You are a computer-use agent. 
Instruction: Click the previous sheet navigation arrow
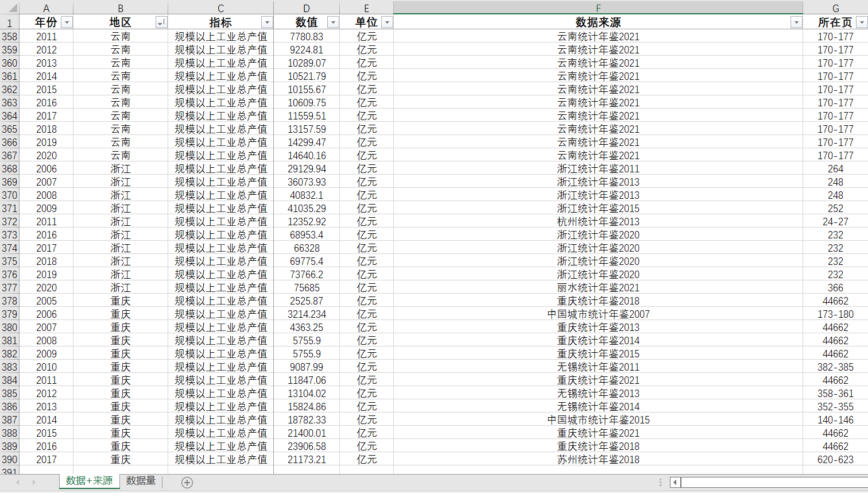pos(18,482)
